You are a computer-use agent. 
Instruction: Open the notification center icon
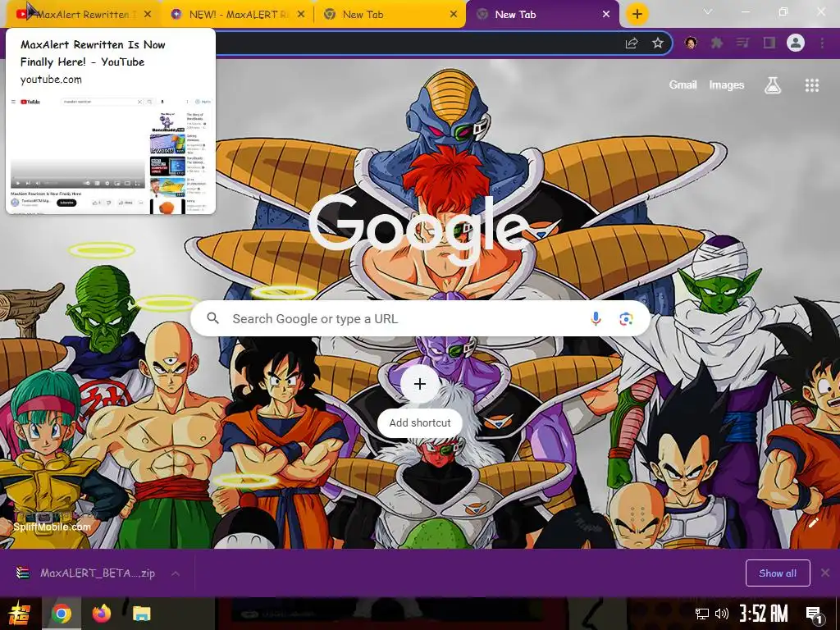click(x=815, y=614)
